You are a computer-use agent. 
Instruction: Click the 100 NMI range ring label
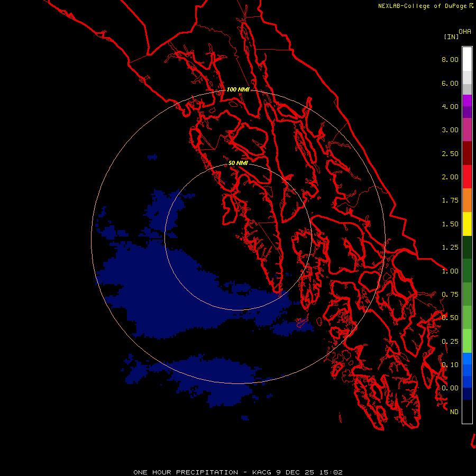coord(238,89)
